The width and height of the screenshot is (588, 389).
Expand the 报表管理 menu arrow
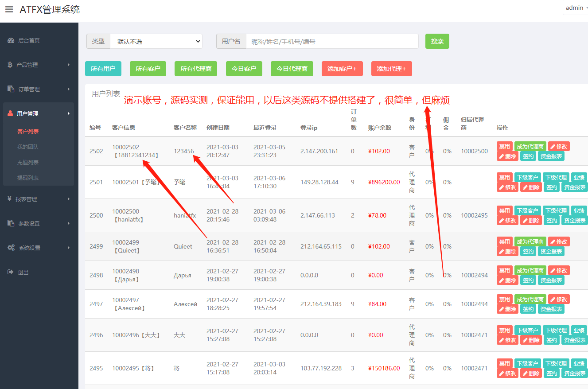click(x=69, y=199)
